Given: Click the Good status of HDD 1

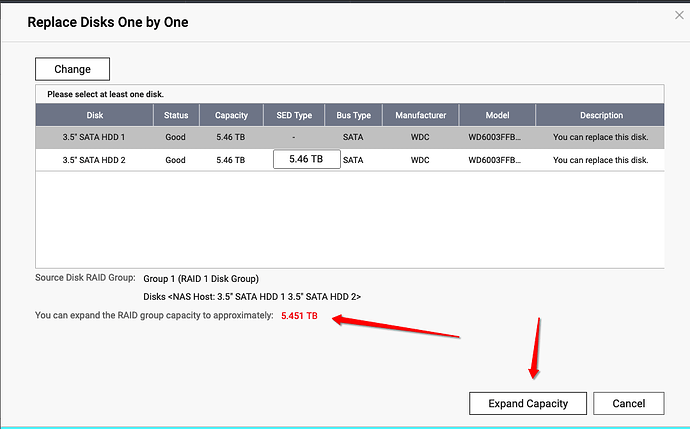Looking at the screenshot, I should tap(175, 137).
